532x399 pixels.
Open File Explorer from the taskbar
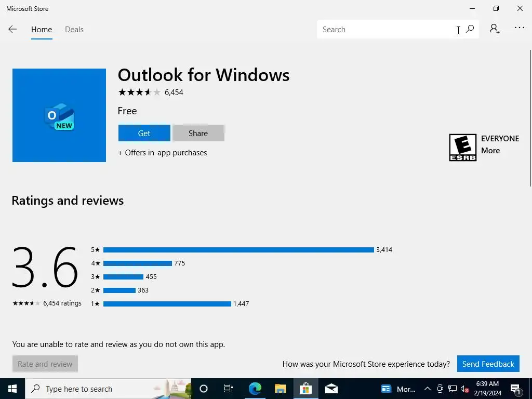280,389
